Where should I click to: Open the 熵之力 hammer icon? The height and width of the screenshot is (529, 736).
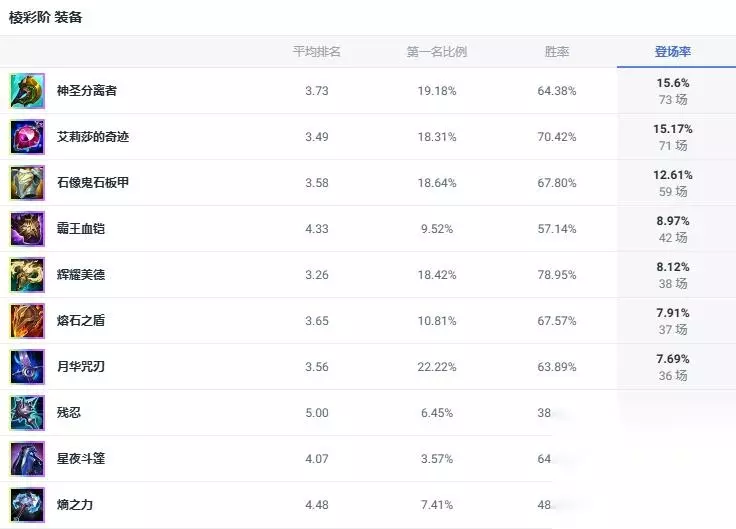tap(27, 505)
